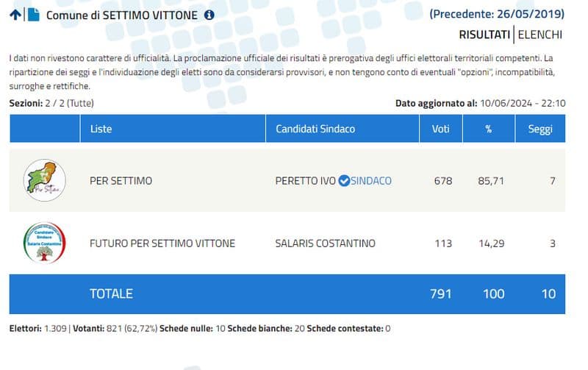Click the blue SINDACO checkmark badge
Image resolution: width=588 pixels, height=370 pixels.
[x=343, y=181]
